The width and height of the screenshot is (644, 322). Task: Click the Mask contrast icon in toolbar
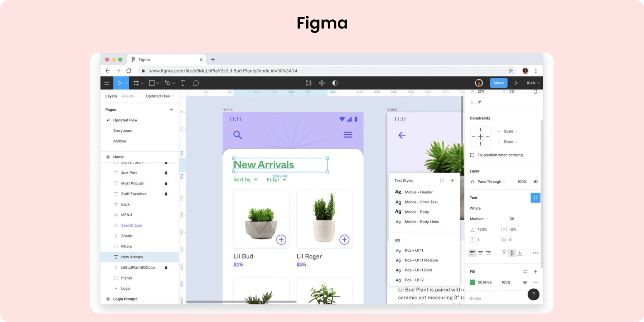coord(335,83)
